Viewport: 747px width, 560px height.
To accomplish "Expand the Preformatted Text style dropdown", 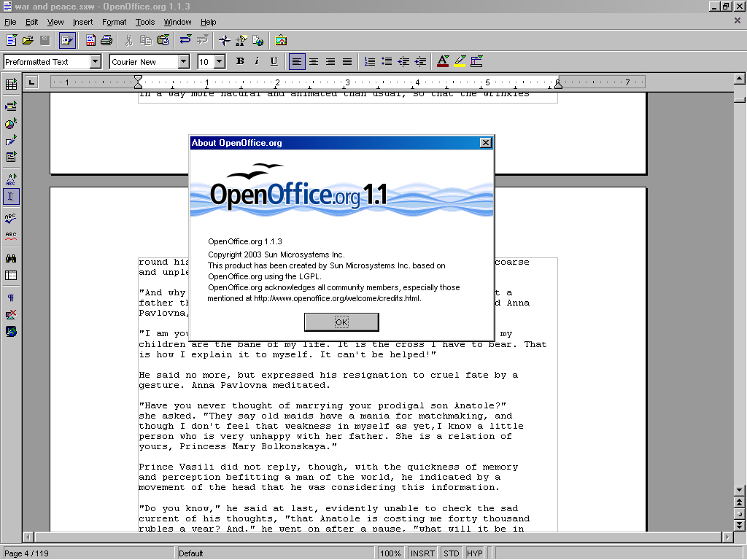I will click(96, 62).
